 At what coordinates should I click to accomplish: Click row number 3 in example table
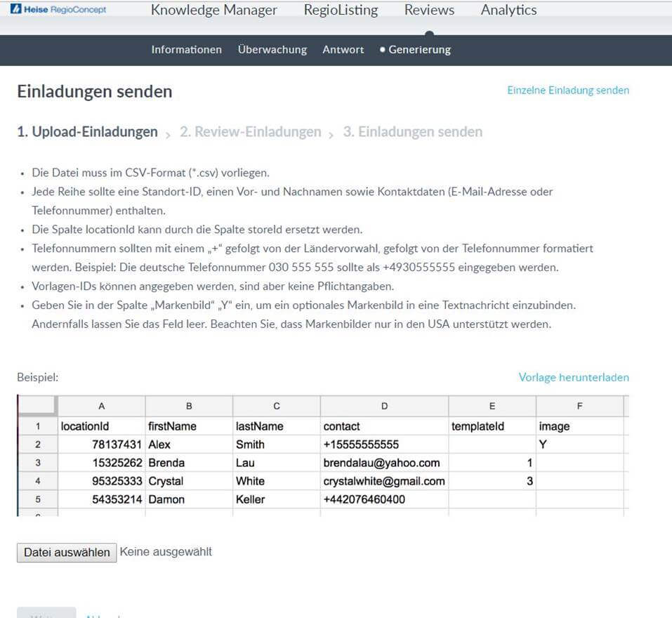[38, 463]
